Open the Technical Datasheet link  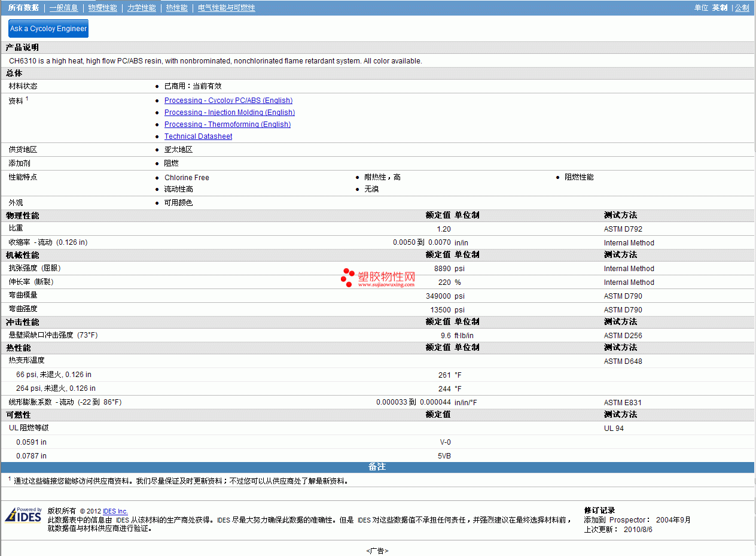click(198, 136)
